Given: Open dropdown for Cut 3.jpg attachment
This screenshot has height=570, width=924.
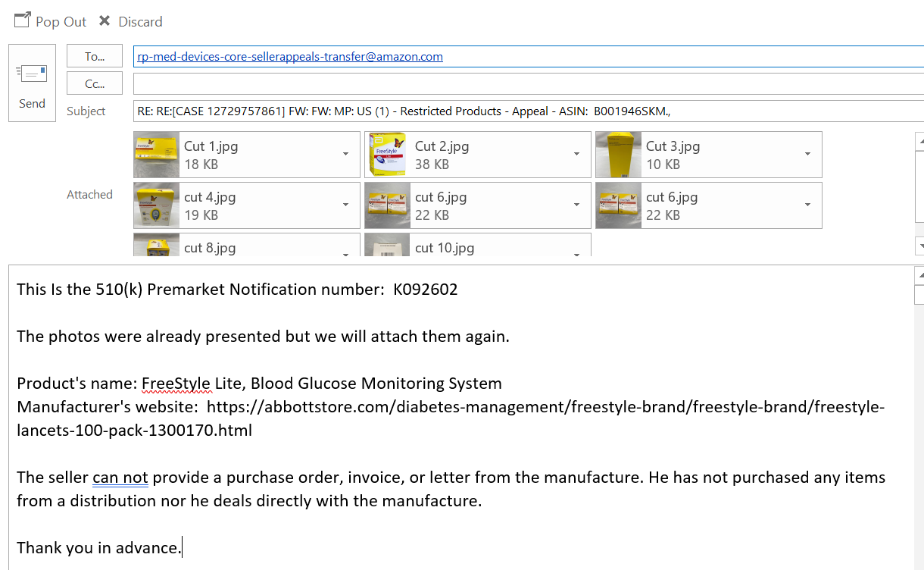Looking at the screenshot, I should [x=807, y=154].
